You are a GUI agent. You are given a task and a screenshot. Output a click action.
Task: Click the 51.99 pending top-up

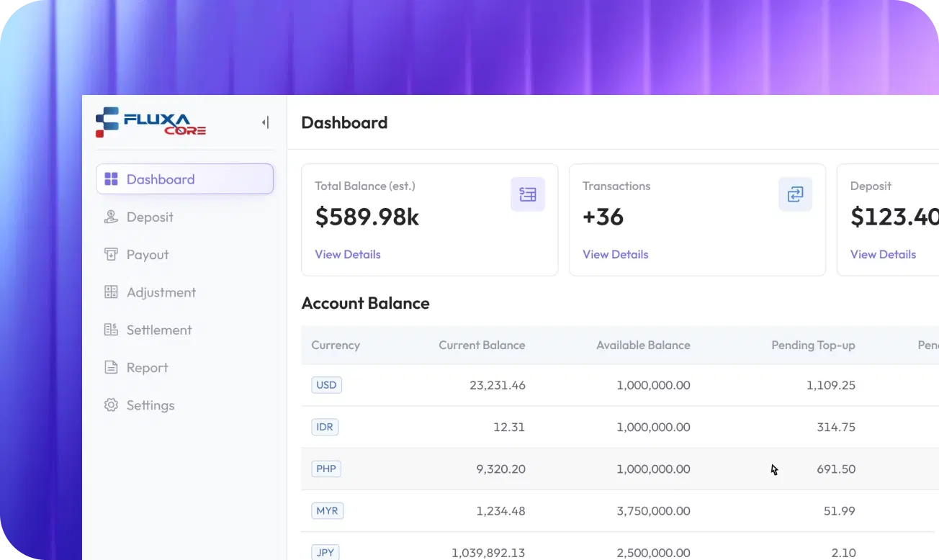pos(840,511)
